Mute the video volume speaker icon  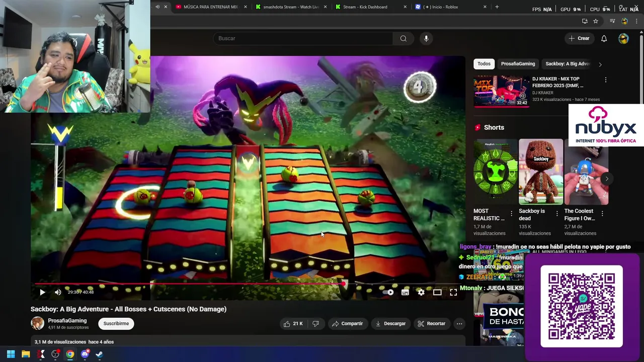pyautogui.click(x=58, y=292)
